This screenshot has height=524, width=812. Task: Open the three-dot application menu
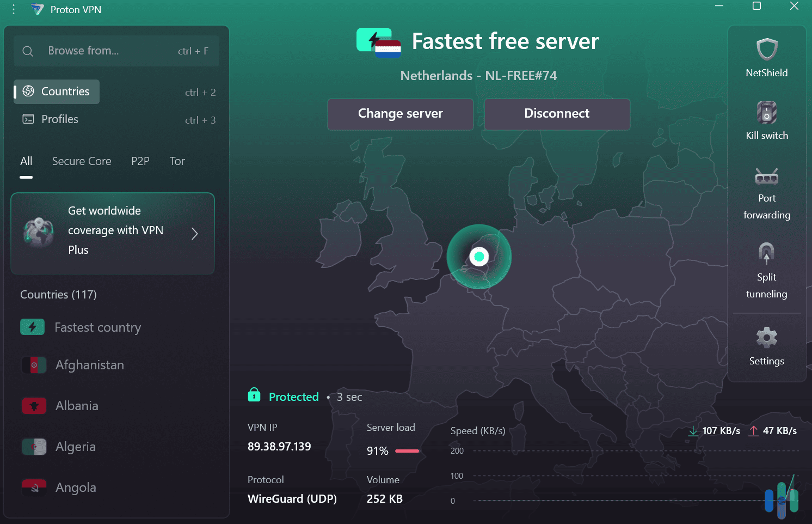point(13,9)
